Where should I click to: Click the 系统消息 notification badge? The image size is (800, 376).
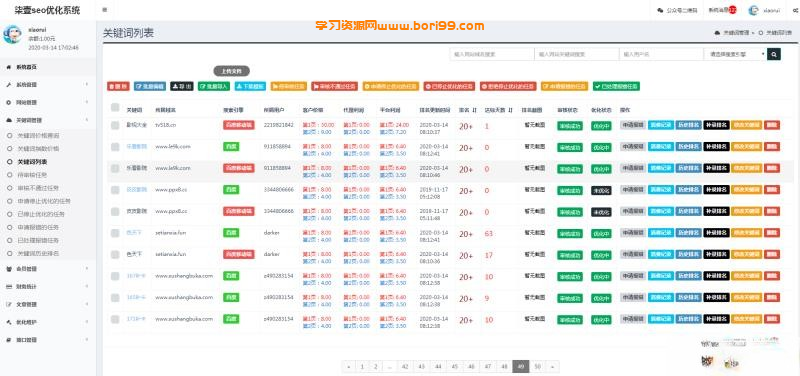pos(733,10)
